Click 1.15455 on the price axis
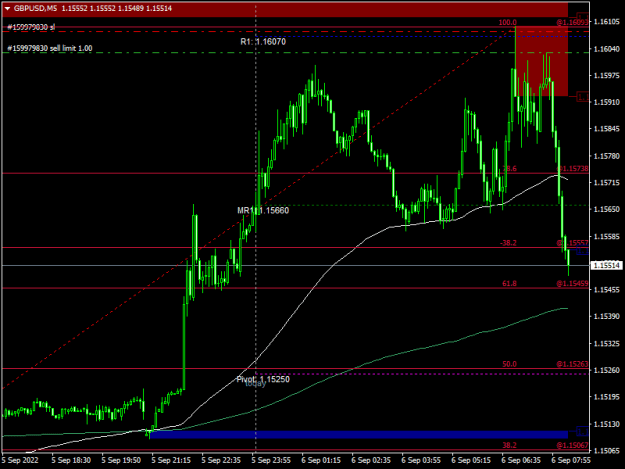The width and height of the screenshot is (625, 469). 607,290
